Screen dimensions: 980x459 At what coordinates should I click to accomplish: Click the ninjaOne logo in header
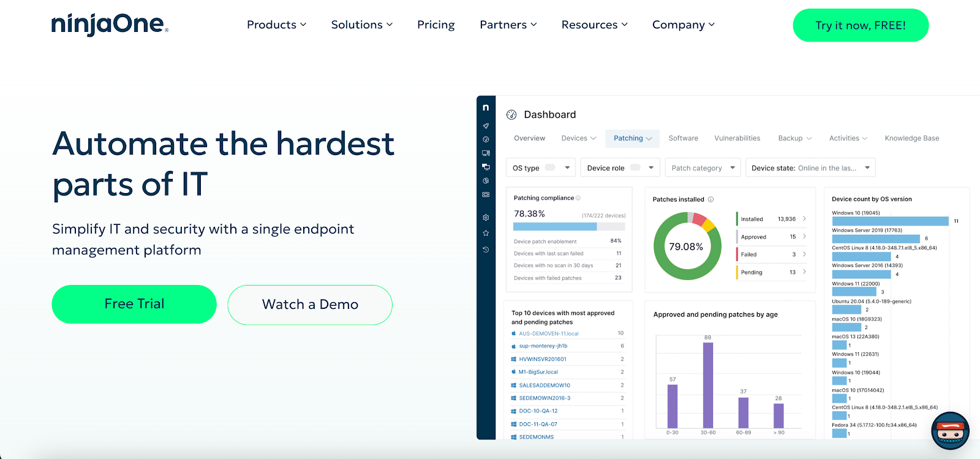click(110, 25)
